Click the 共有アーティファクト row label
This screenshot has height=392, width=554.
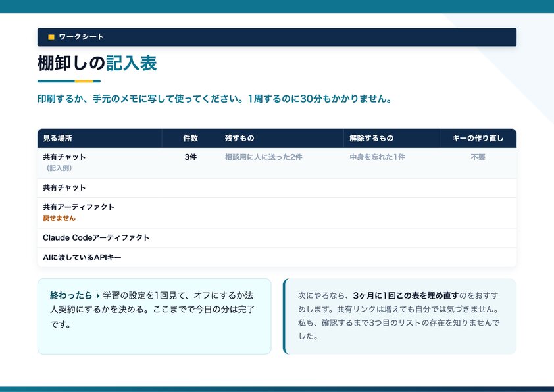click(x=78, y=207)
